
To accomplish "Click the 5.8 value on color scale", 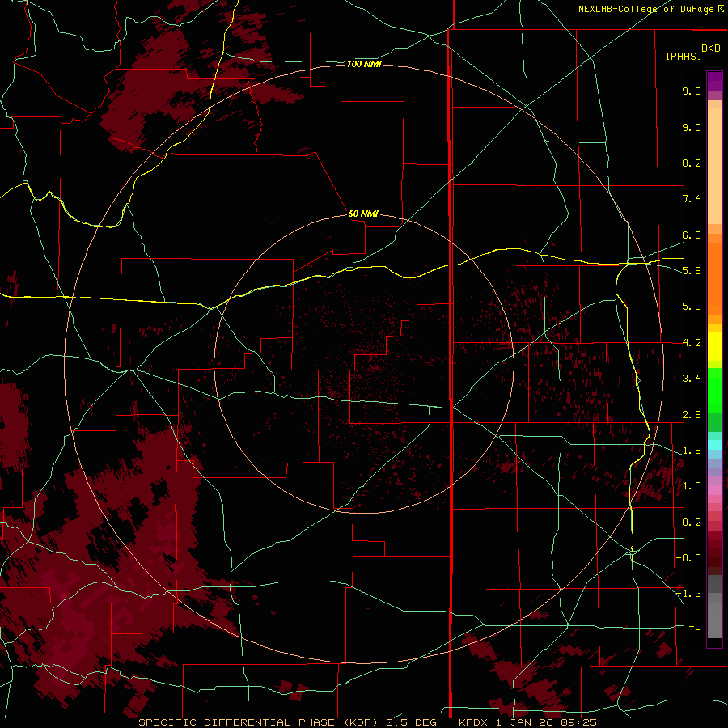I will click(x=692, y=271).
